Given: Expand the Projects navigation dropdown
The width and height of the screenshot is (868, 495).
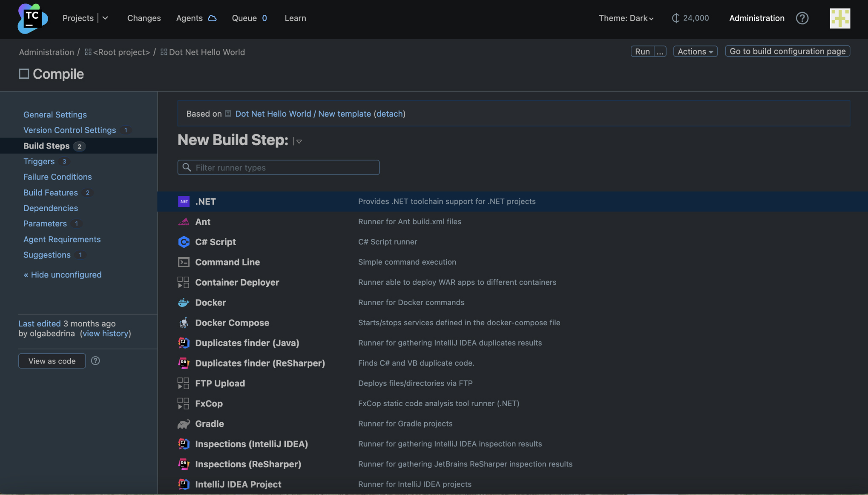Looking at the screenshot, I should (x=105, y=17).
